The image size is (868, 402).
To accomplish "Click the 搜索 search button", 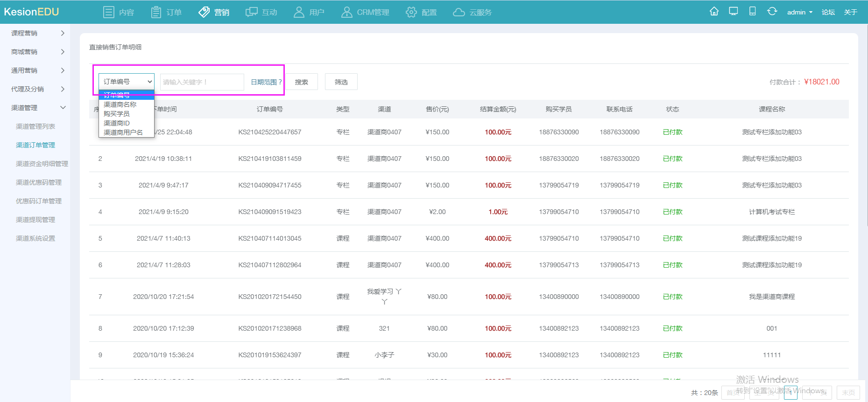I will pos(301,82).
